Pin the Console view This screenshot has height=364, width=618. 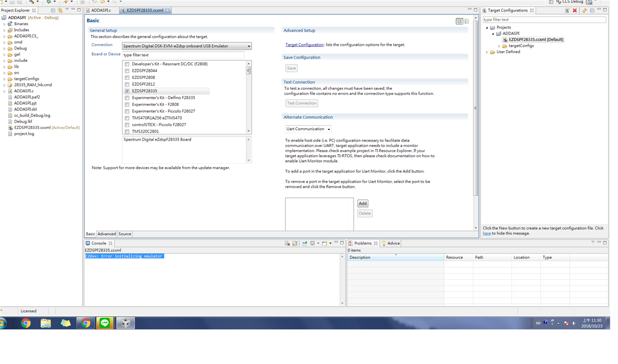[305, 243]
